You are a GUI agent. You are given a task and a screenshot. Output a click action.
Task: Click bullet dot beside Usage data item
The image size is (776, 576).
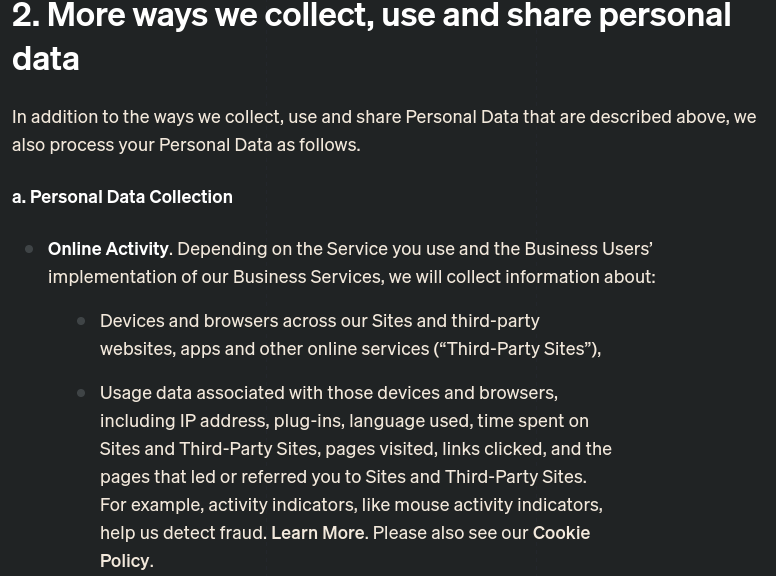point(81,392)
